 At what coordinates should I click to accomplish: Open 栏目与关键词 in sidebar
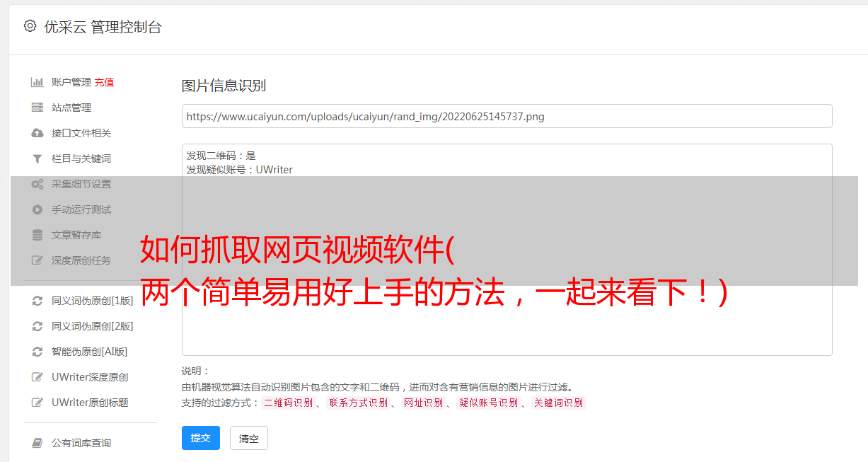tap(81, 158)
